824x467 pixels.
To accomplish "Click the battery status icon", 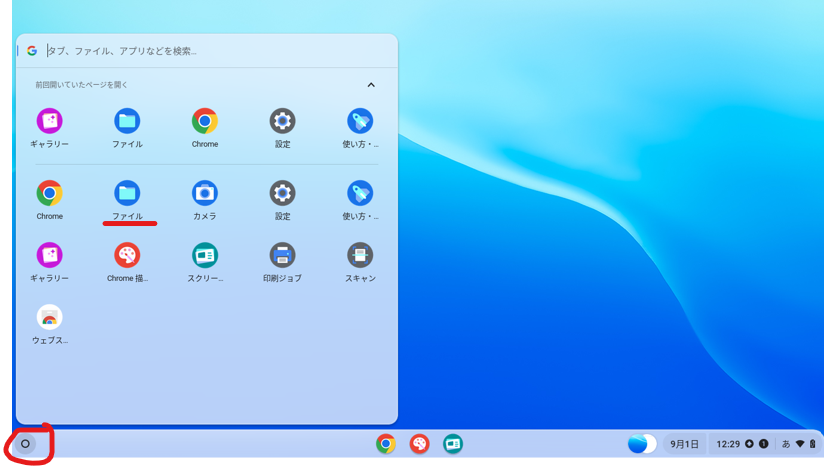I will (812, 444).
